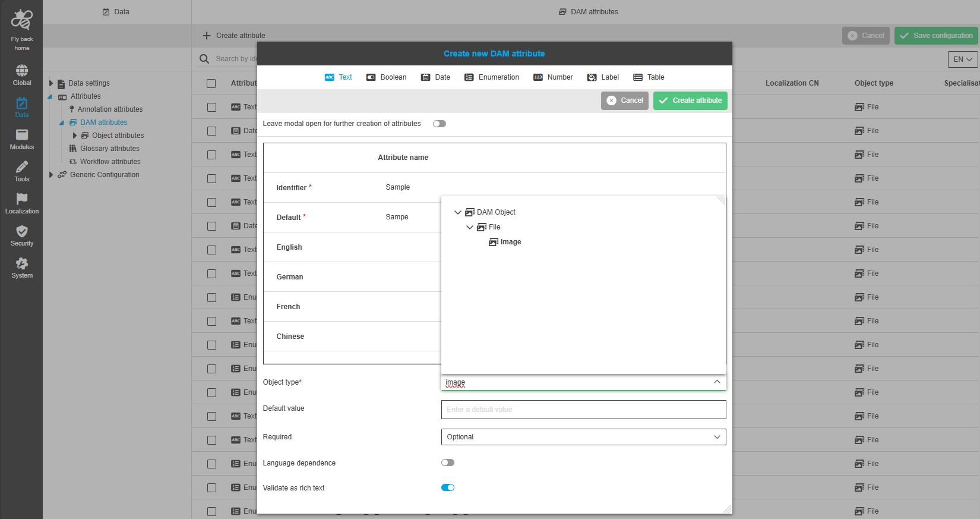
Task: Collapse the DAM Object tree node
Action: tap(457, 212)
